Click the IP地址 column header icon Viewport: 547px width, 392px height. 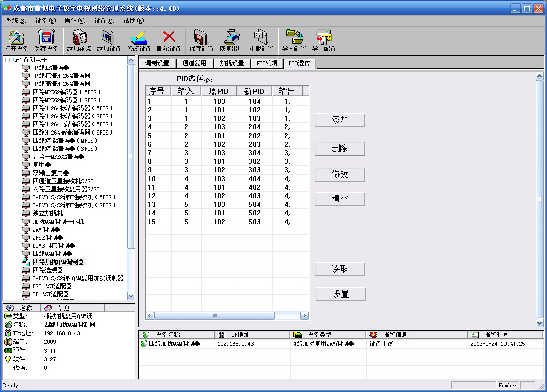pyautogui.click(x=221, y=335)
